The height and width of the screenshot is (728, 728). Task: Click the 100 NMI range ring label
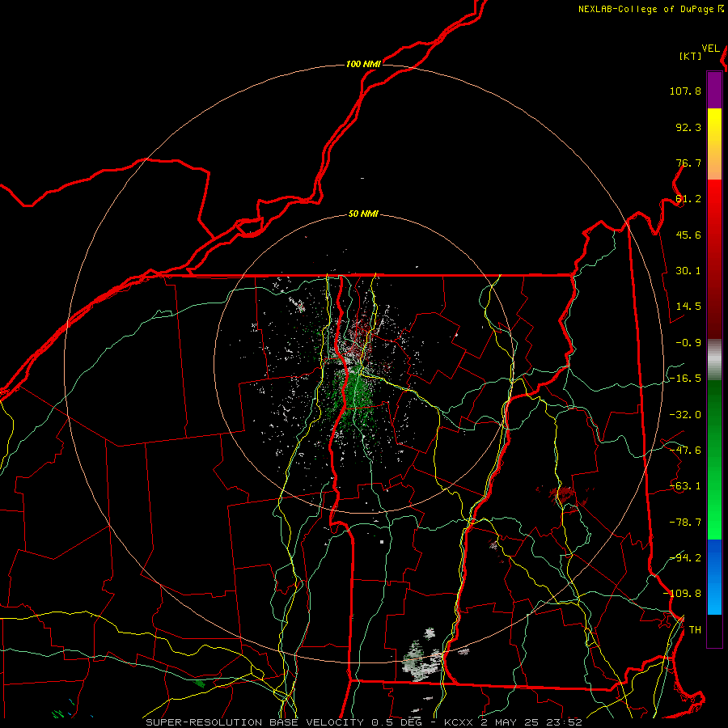[x=363, y=64]
